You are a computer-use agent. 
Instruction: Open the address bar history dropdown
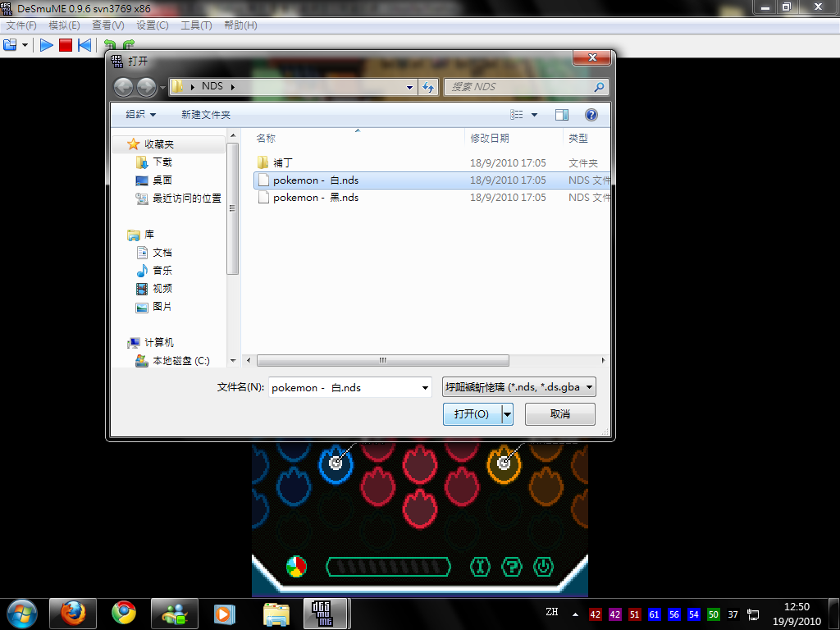point(409,87)
